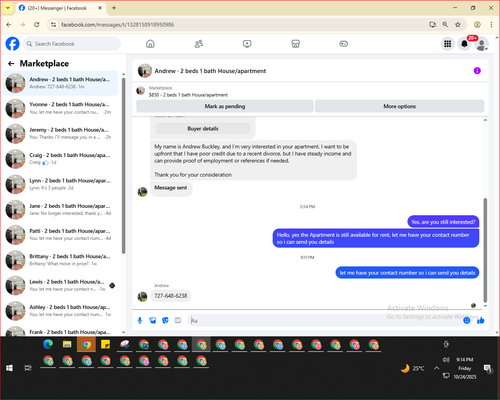Click the conversation list scrollbar

(x=123, y=166)
